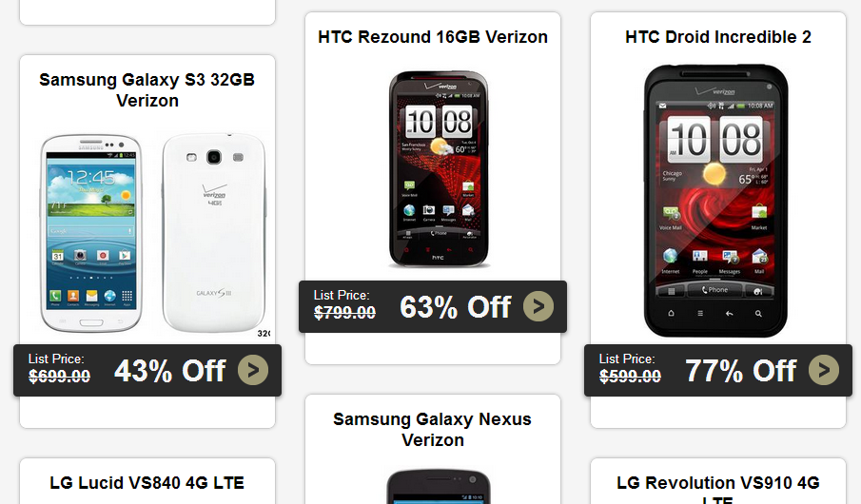This screenshot has height=504, width=861.
Task: View Galaxy S3 back cover image
Action: (214, 233)
